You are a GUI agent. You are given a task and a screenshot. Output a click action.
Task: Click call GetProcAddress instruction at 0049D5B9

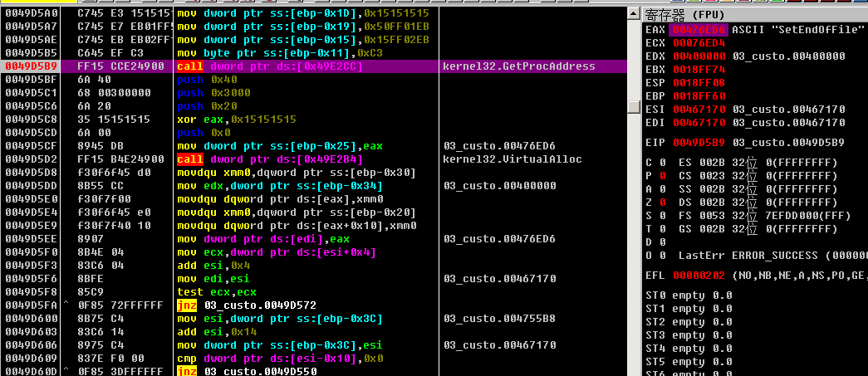tap(270, 66)
